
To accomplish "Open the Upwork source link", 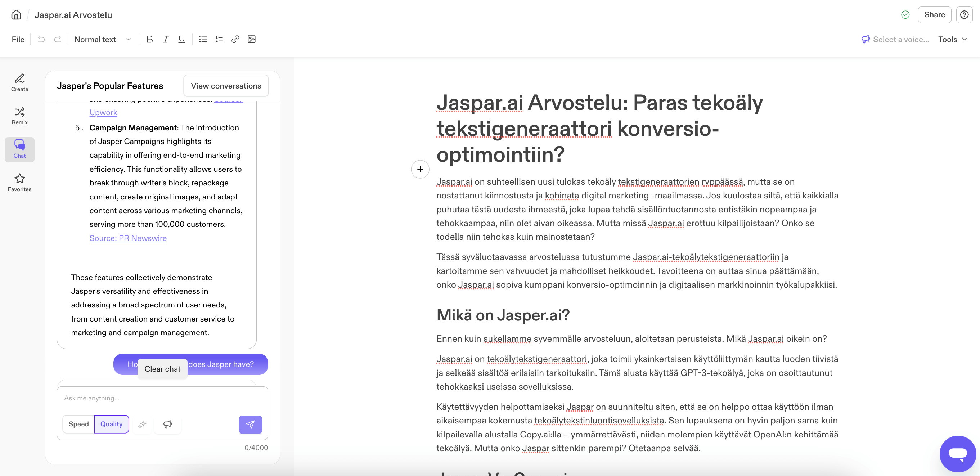I will pos(103,113).
